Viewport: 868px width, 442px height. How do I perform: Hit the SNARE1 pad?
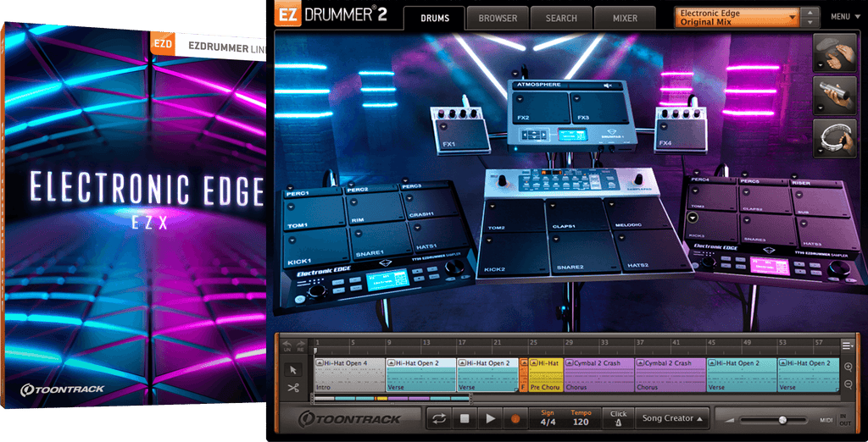pyautogui.click(x=381, y=241)
